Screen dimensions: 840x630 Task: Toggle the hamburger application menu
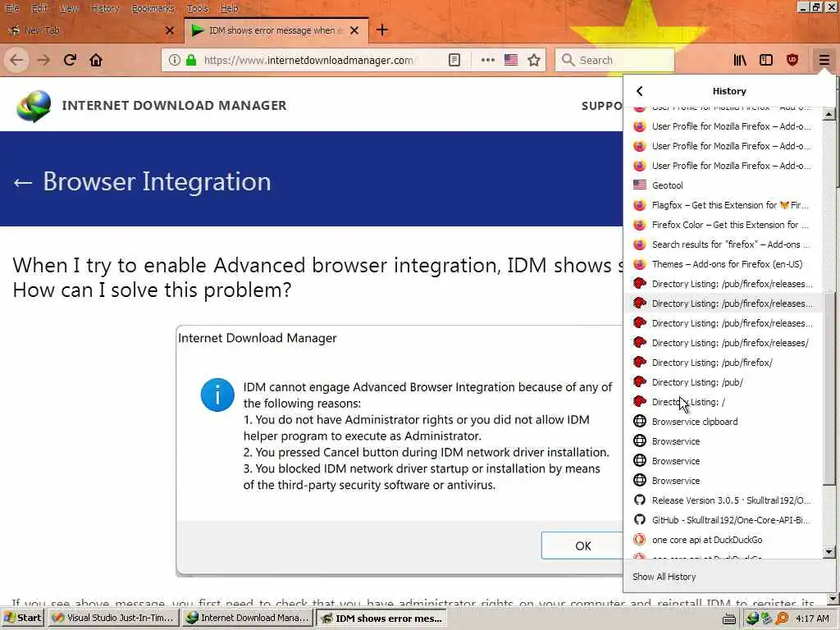(824, 60)
